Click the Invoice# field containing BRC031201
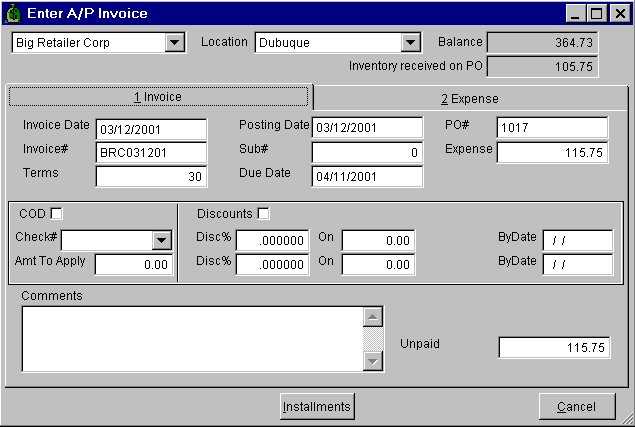 (x=150, y=152)
